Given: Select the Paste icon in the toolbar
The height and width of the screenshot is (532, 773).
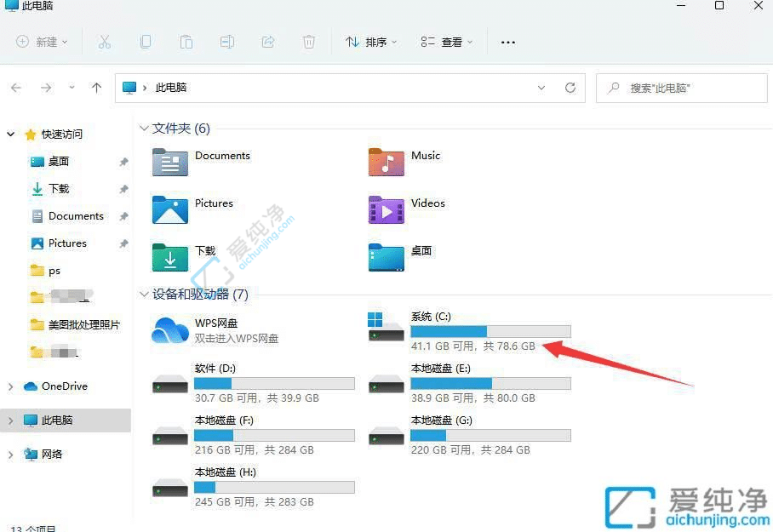Looking at the screenshot, I should [186, 41].
